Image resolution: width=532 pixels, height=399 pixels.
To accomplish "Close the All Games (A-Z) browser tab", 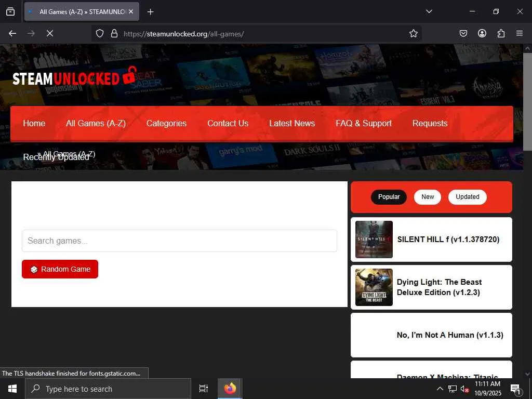I will pos(131,11).
